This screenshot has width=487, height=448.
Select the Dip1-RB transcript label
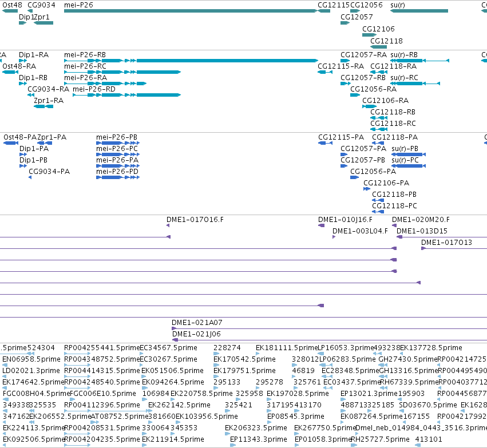point(33,78)
